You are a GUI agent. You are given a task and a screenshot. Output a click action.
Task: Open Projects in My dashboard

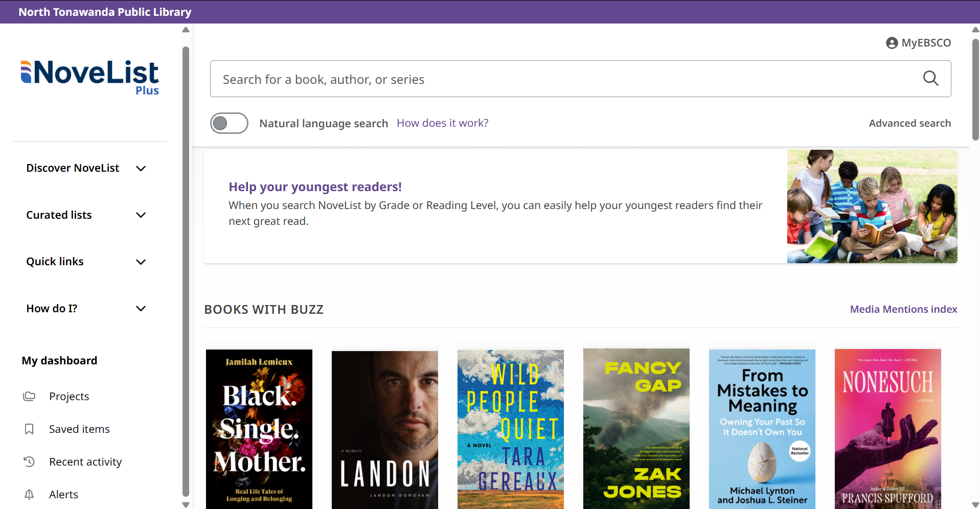tap(69, 396)
